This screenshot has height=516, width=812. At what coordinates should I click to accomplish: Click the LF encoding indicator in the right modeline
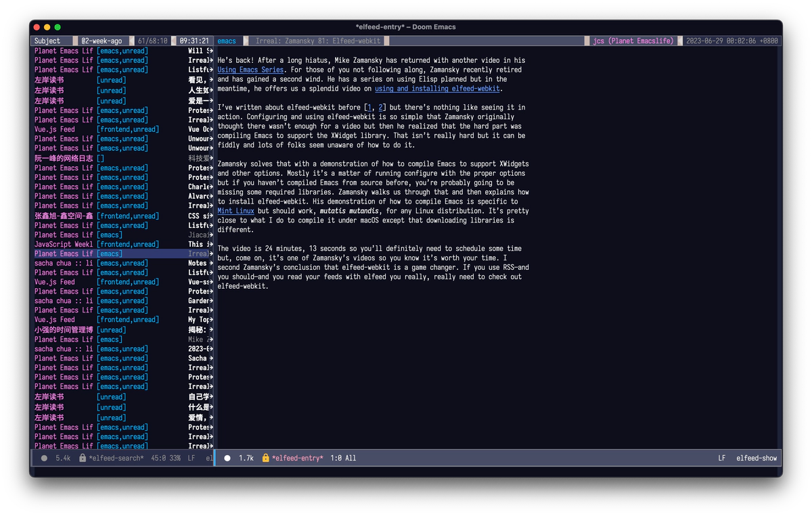tap(722, 459)
